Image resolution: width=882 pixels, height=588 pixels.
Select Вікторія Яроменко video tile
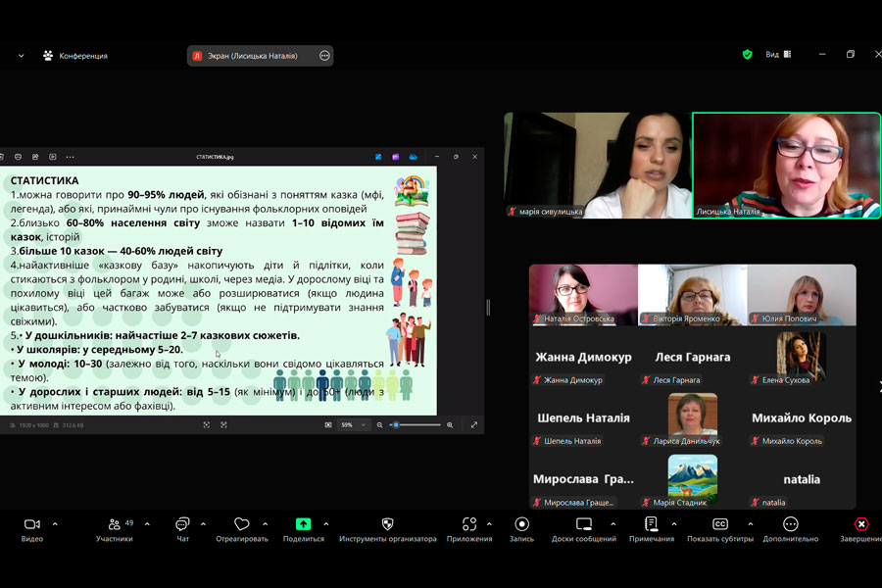click(x=693, y=295)
